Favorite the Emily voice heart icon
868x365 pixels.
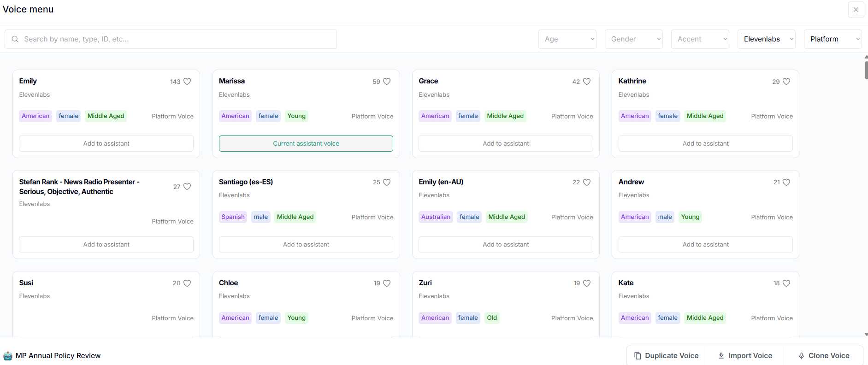click(x=187, y=82)
